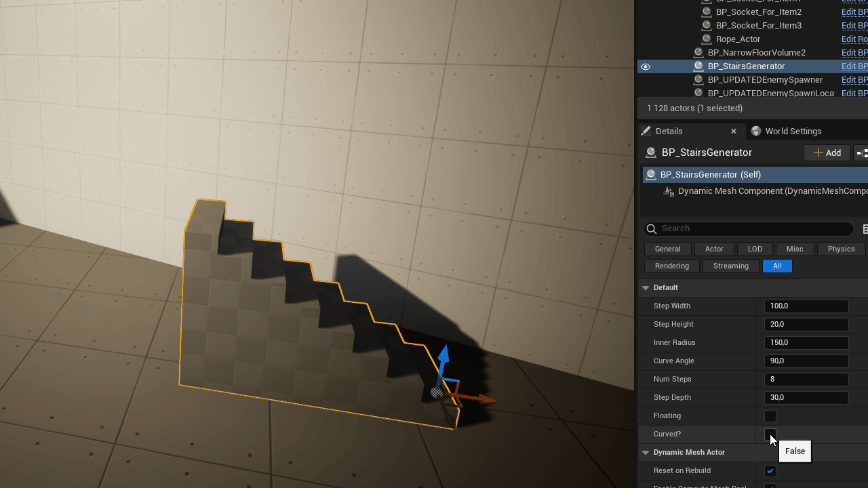This screenshot has height=488, width=868.
Task: Click the BP_UPDATEDEnemySpawner actor icon
Action: [x=698, y=80]
